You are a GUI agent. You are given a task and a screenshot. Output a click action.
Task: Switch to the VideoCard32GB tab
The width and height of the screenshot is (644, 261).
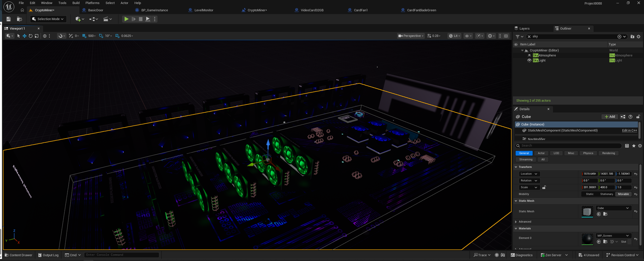tap(312, 10)
